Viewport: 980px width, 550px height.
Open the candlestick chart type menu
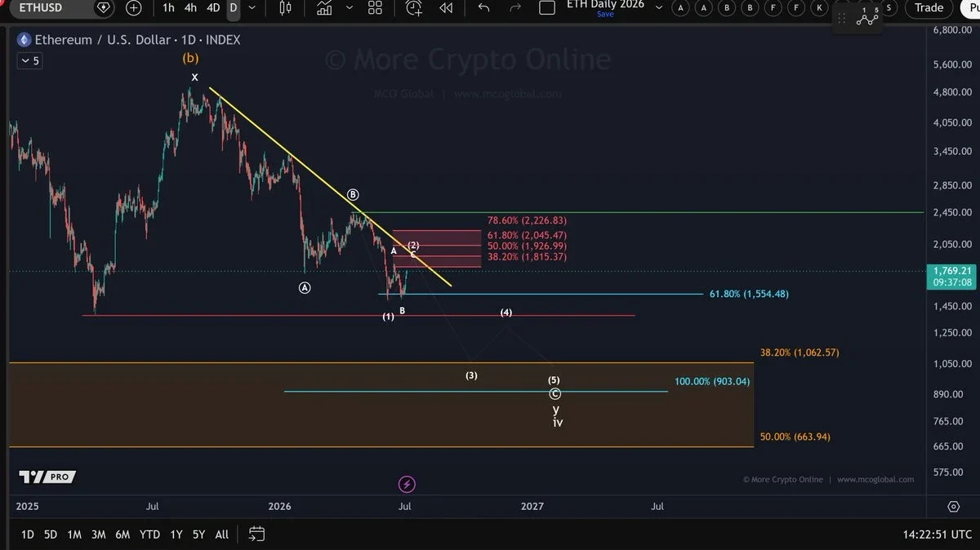click(285, 8)
